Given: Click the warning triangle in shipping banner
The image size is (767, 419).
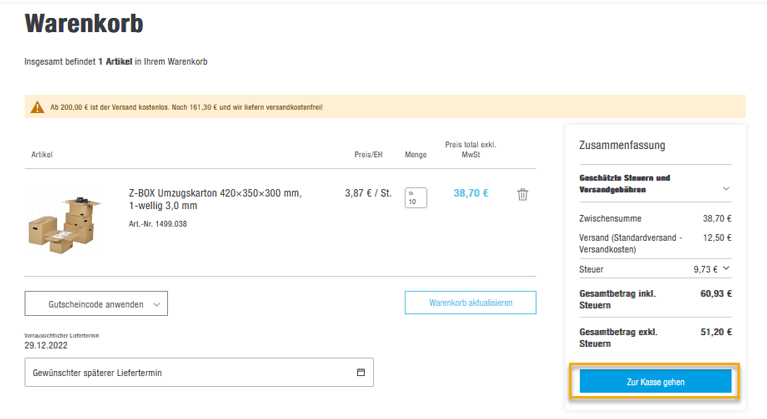Looking at the screenshot, I should (38, 107).
